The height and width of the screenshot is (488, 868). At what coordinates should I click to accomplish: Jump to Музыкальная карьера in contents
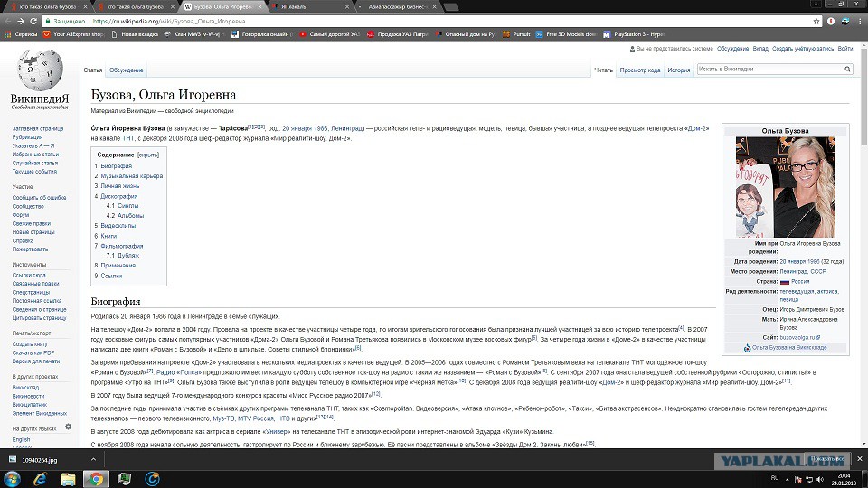(x=132, y=176)
